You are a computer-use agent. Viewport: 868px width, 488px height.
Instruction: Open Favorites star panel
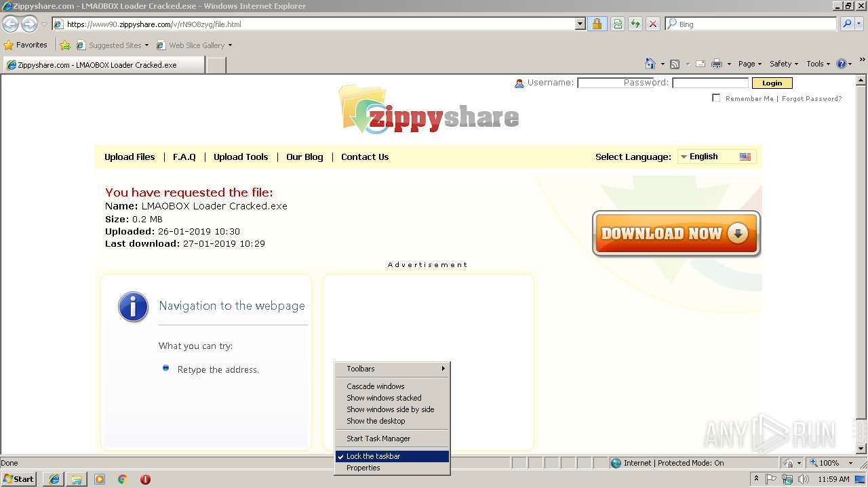point(26,45)
